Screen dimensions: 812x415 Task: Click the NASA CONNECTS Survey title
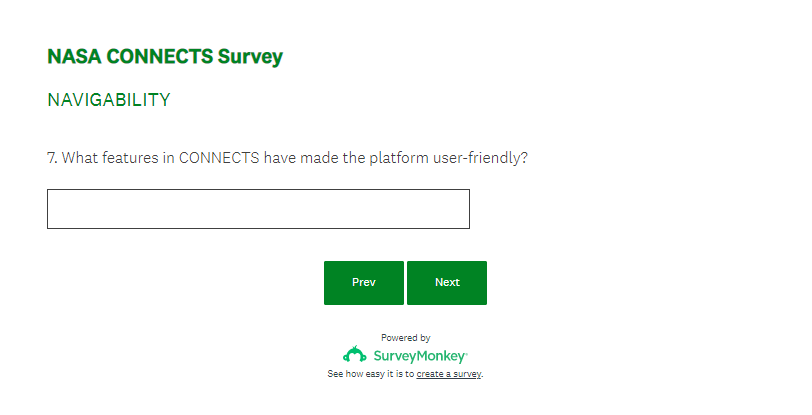(165, 57)
